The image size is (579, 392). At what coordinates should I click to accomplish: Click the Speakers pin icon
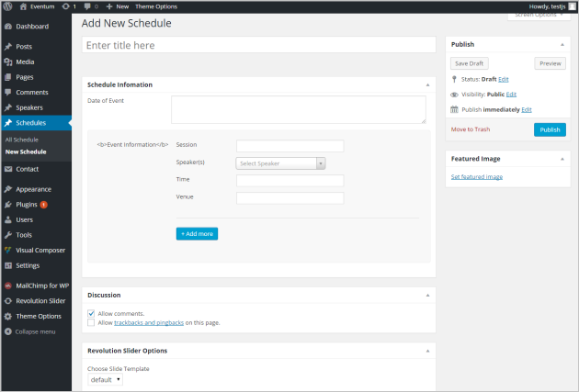click(8, 107)
